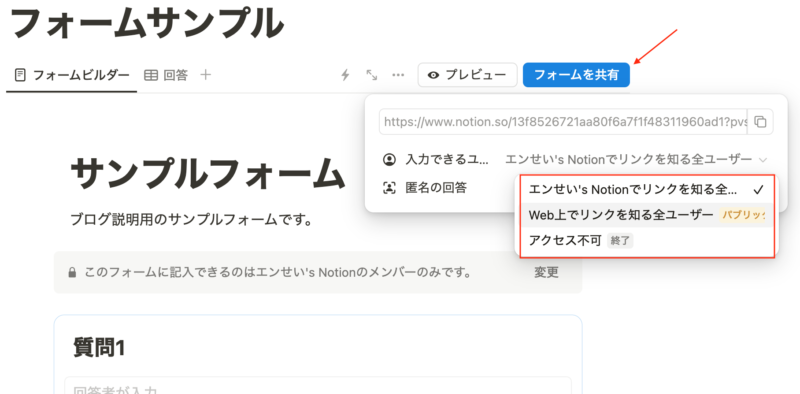Open the フォームビルダー tab
This screenshot has width=800, height=394.
pos(72,76)
